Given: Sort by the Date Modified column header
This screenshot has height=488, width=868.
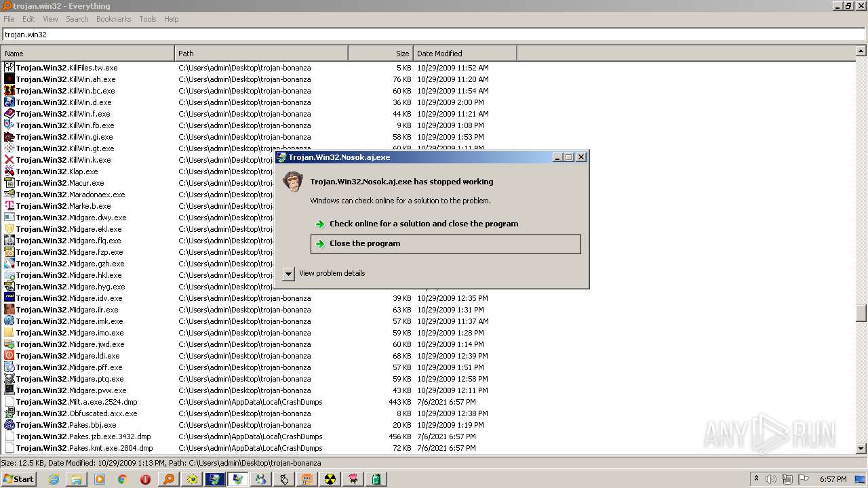Looking at the screenshot, I should 465,54.
